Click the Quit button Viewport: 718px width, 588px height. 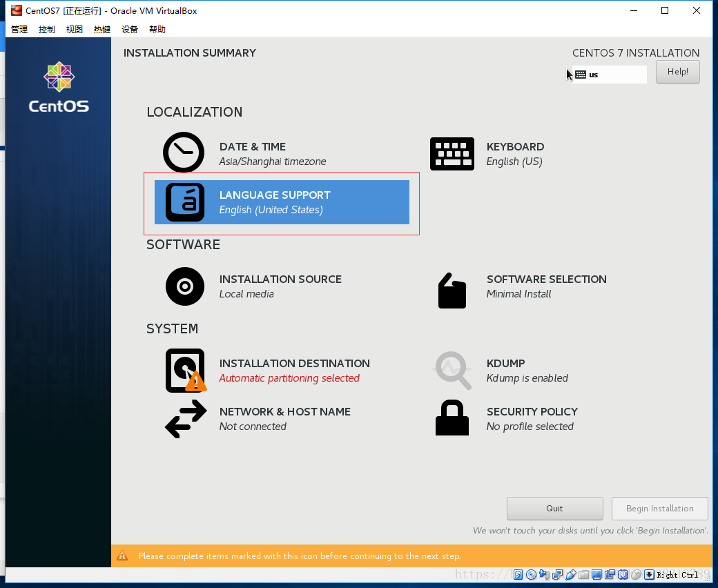[x=554, y=509]
